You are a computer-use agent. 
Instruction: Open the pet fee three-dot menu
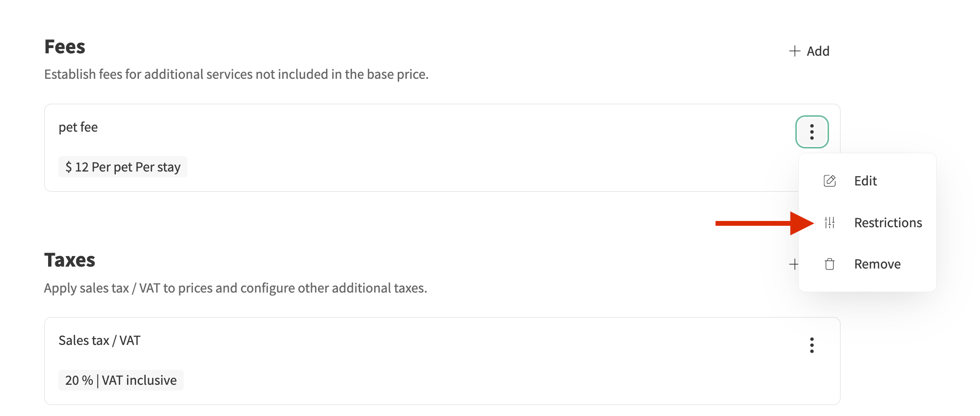812,132
